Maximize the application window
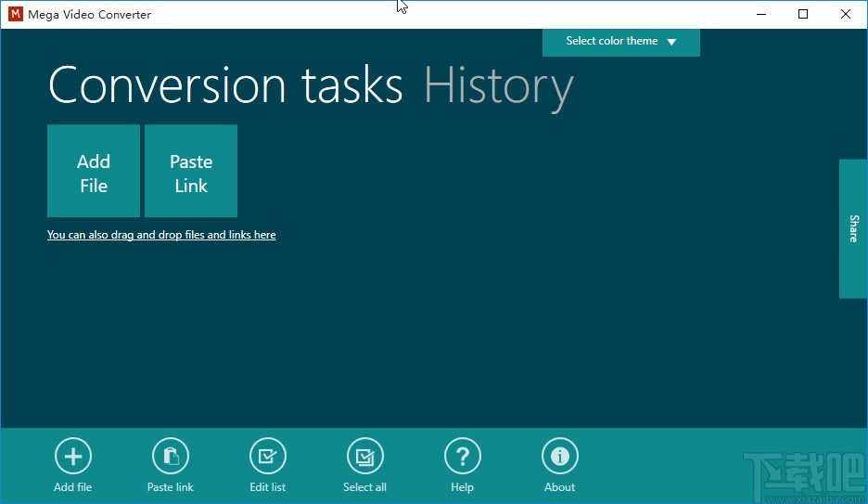Image resolution: width=868 pixels, height=504 pixels. coord(803,14)
